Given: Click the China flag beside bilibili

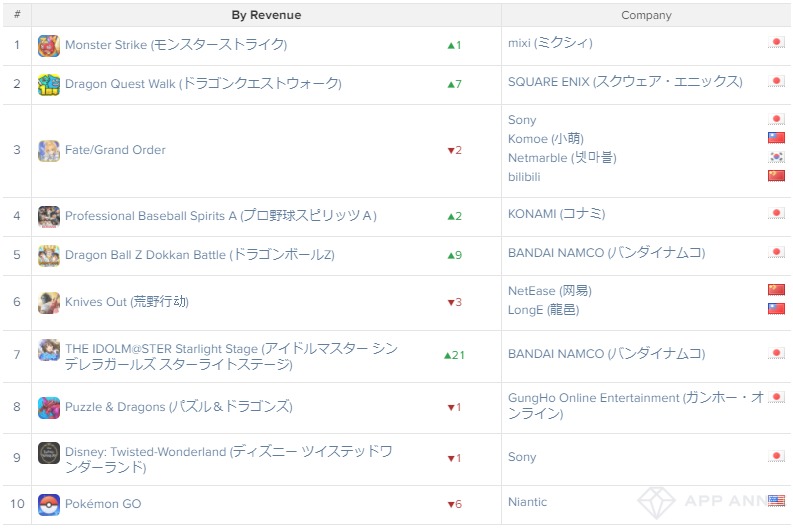Looking at the screenshot, I should point(776,176).
